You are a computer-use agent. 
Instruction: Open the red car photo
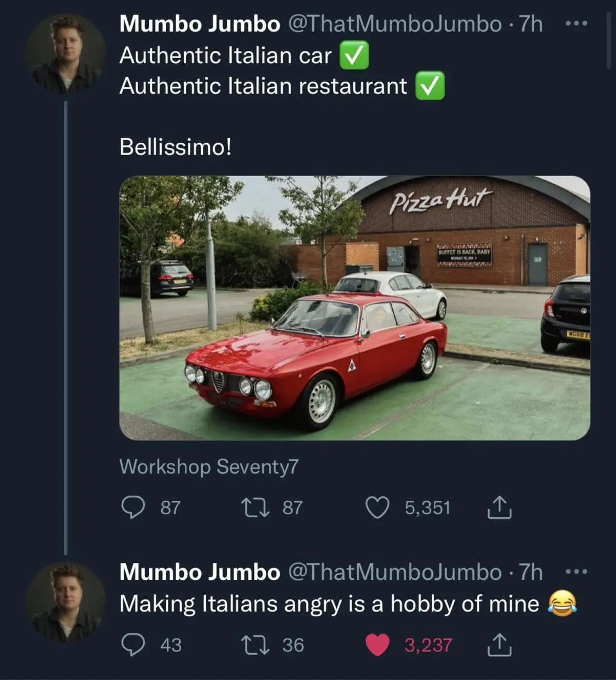point(354,308)
